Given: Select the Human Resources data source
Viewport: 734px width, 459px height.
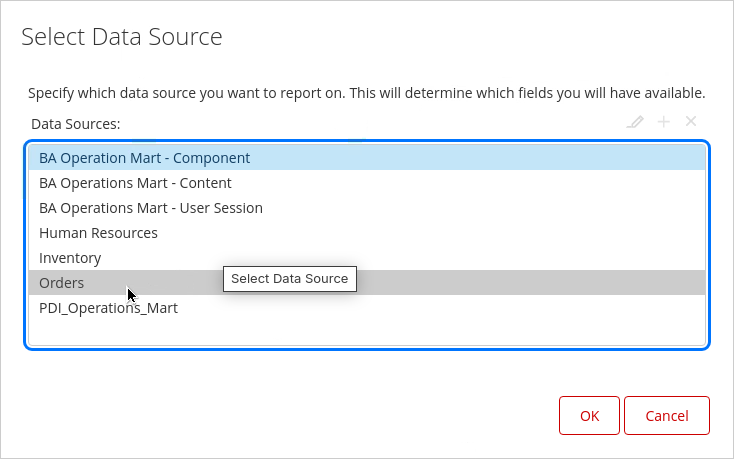Looking at the screenshot, I should tap(98, 233).
